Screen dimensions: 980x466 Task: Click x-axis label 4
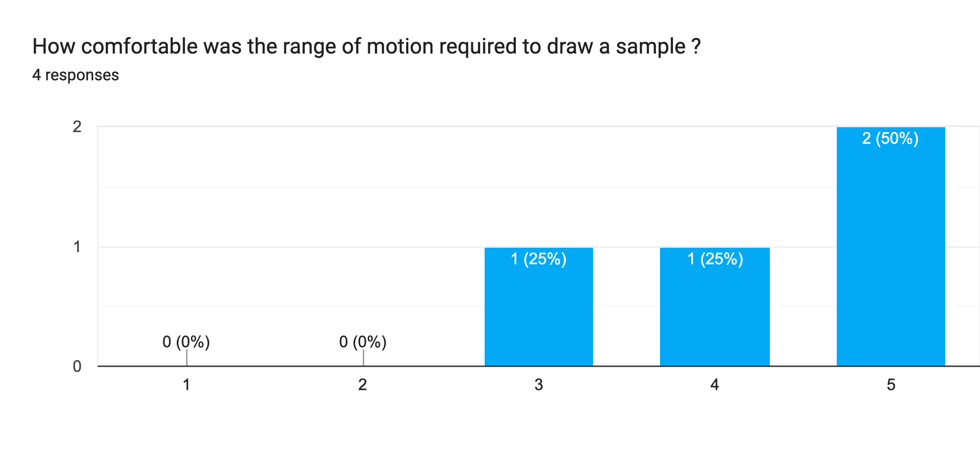[x=714, y=385]
